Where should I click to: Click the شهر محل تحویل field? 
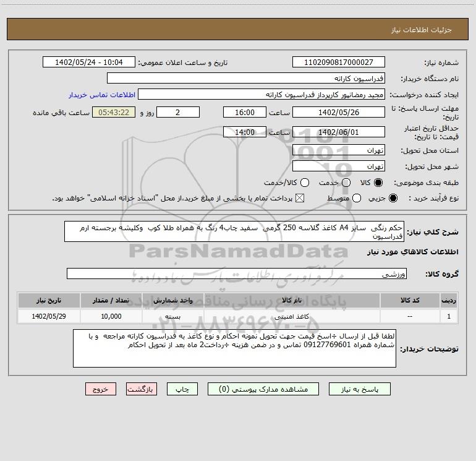[x=338, y=166]
